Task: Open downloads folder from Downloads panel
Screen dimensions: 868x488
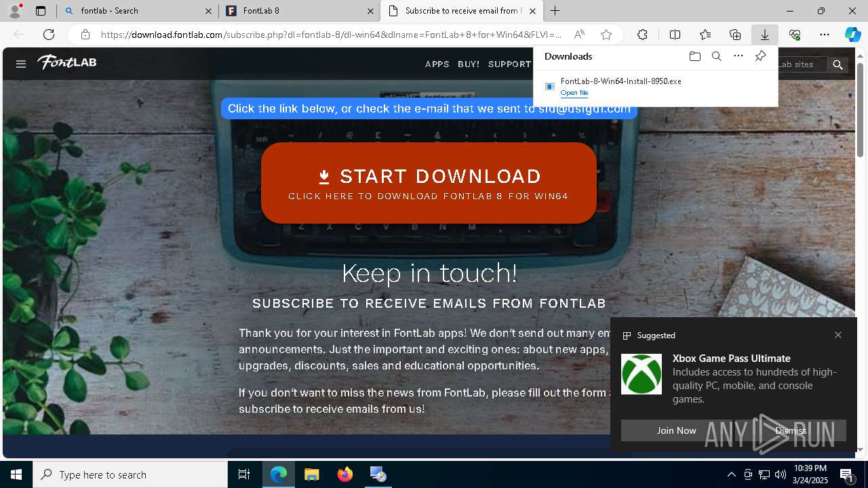Action: click(694, 56)
